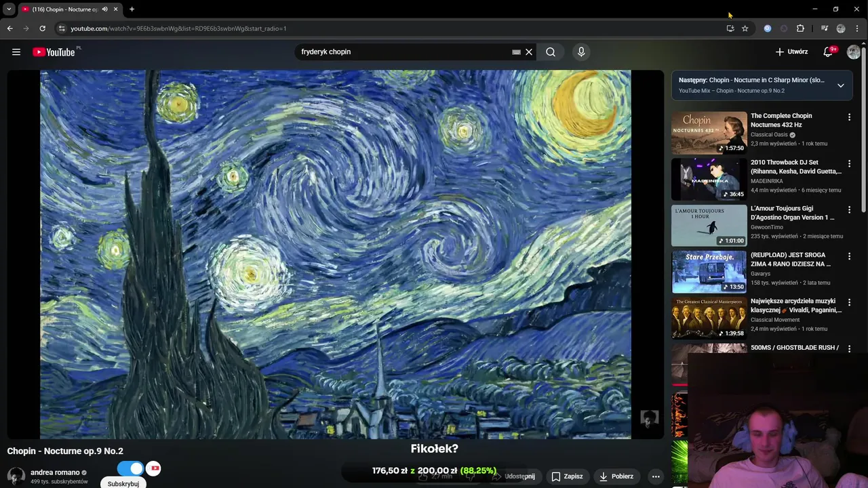Go to the YouTube home logo
The height and width of the screenshot is (488, 868).
click(x=54, y=52)
